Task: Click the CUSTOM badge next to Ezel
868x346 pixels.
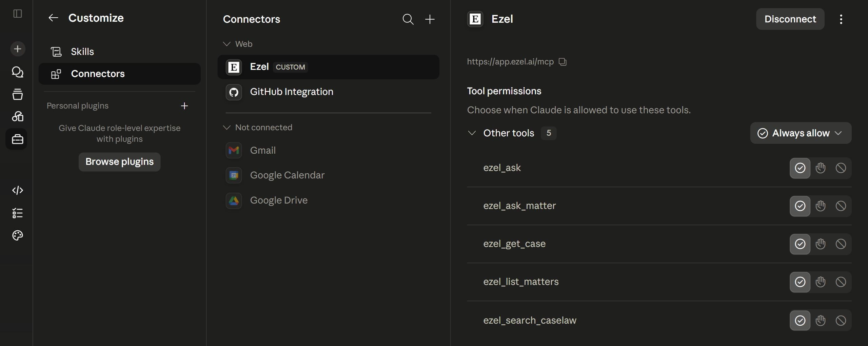Action: 290,67
